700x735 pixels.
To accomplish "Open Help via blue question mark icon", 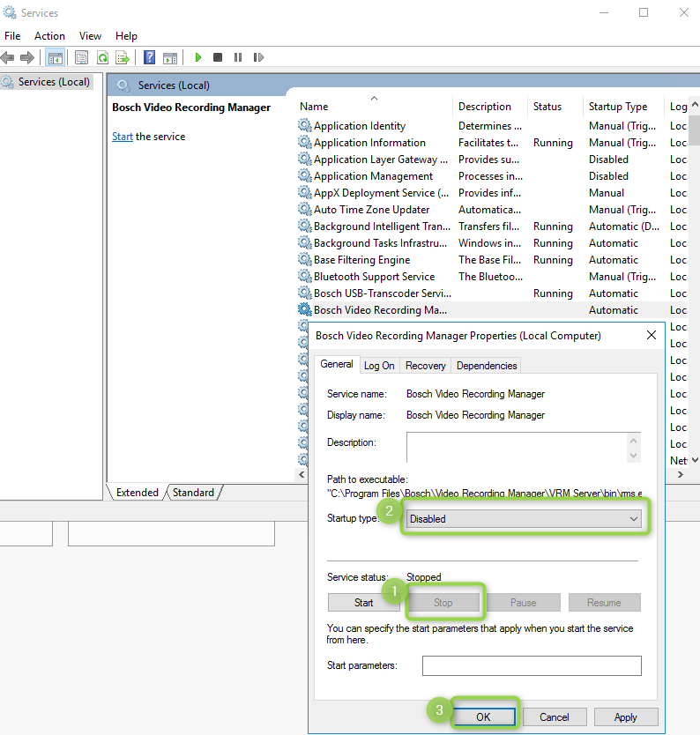I will [149, 57].
